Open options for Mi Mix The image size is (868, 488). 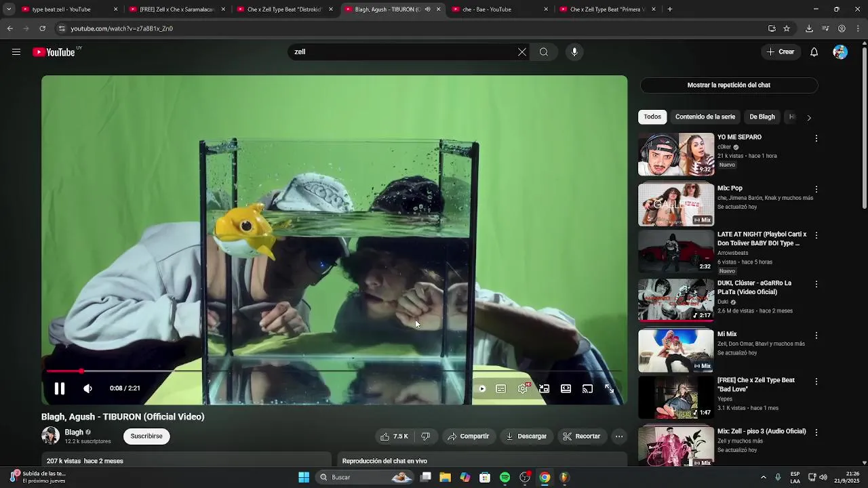point(816,335)
